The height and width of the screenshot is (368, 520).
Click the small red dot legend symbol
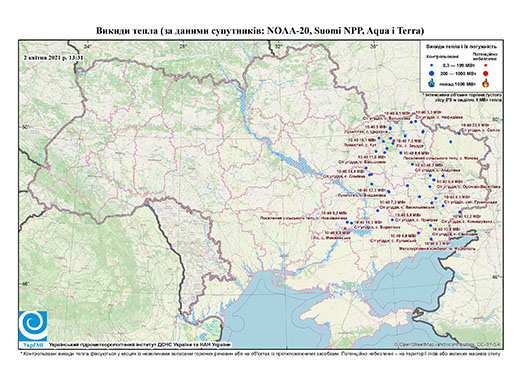pyautogui.click(x=486, y=66)
